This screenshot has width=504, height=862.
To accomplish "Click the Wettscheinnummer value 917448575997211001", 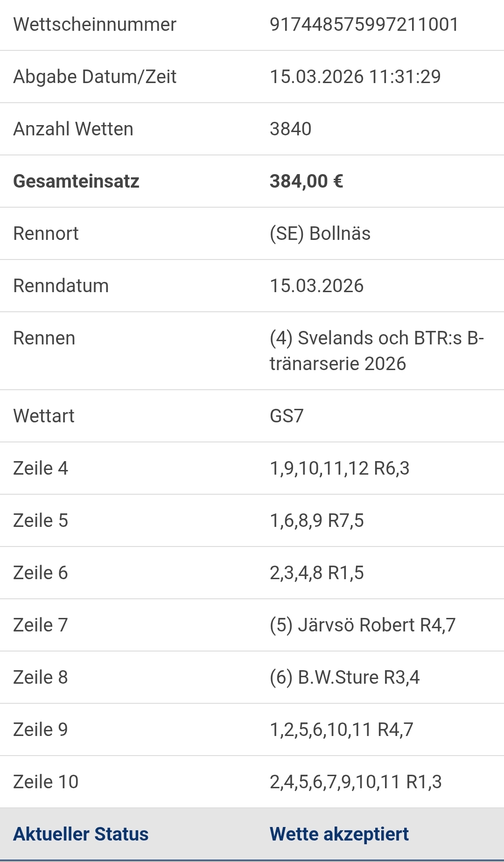I will pos(364,25).
